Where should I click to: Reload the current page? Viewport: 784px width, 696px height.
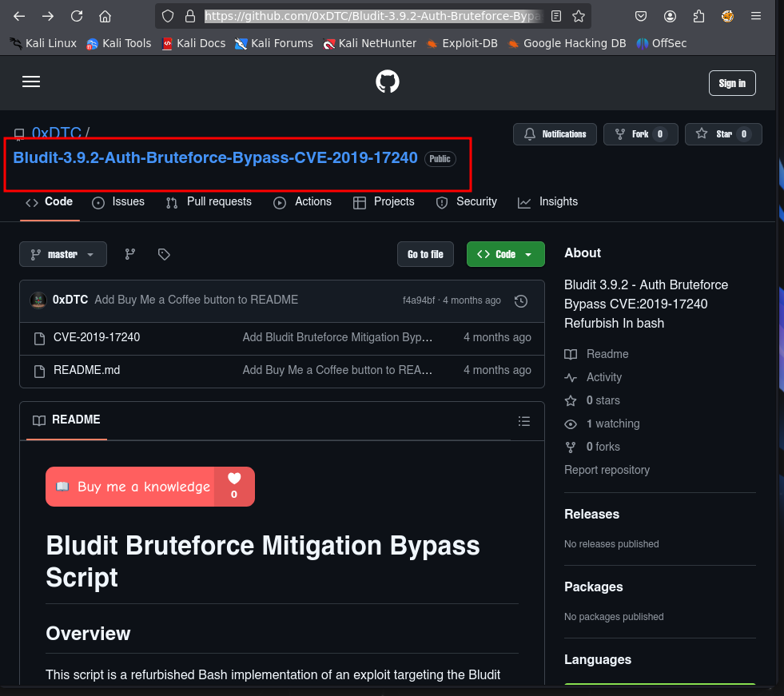(x=77, y=17)
